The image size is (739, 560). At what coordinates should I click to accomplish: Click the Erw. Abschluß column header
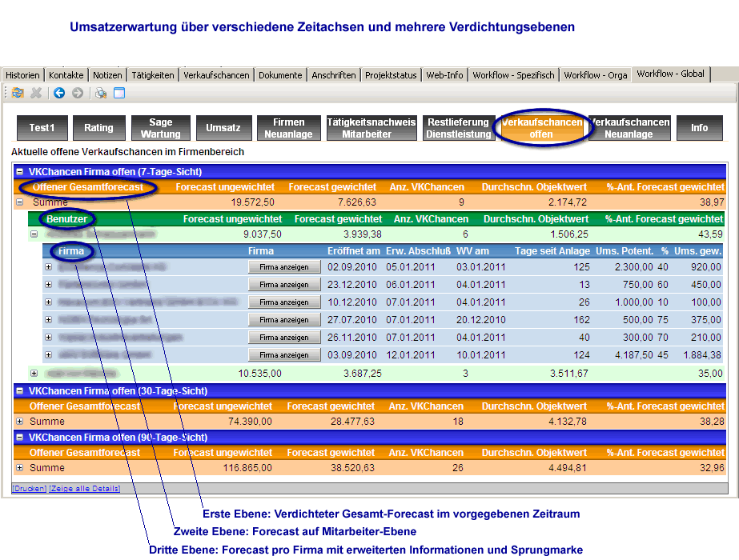click(x=418, y=251)
